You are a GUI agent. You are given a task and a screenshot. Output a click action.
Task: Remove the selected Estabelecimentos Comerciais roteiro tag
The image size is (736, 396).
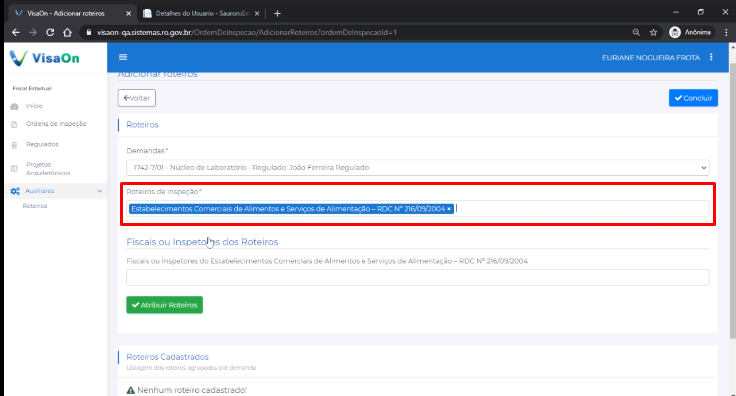click(449, 209)
